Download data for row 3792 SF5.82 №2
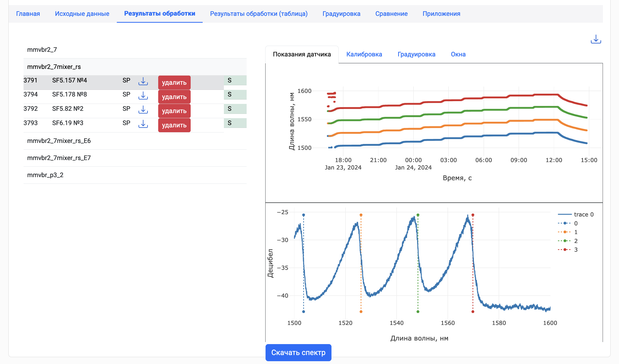The image size is (619, 364). (143, 110)
